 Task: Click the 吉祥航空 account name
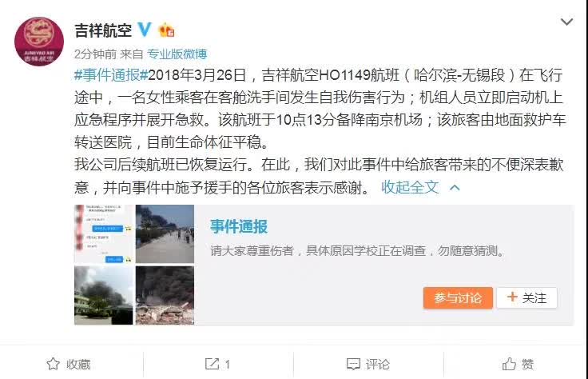point(103,30)
